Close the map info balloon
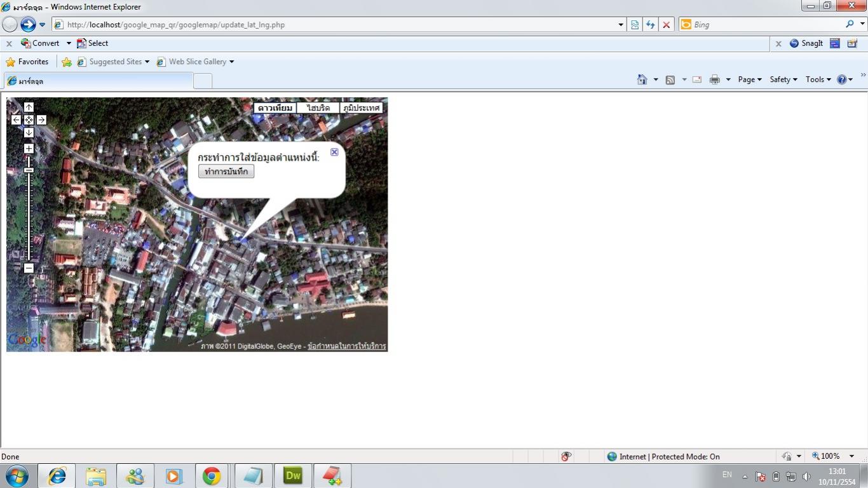This screenshot has width=868, height=488. [334, 152]
